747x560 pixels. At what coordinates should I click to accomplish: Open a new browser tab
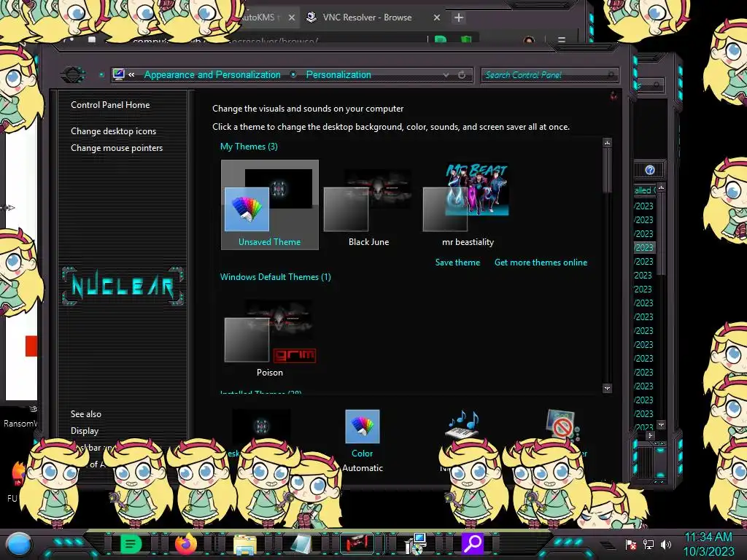pos(459,17)
